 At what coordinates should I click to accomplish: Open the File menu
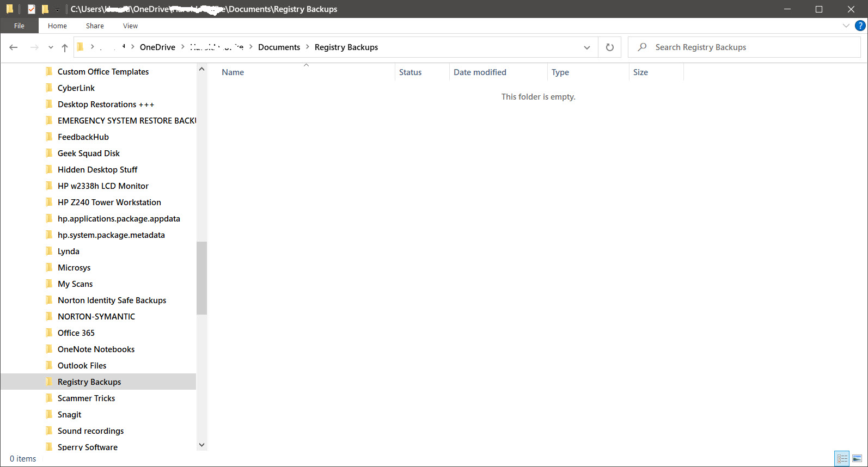click(19, 26)
